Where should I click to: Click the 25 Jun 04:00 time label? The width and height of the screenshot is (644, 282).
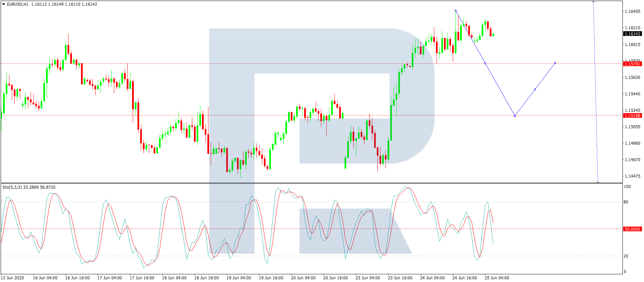[497, 278]
